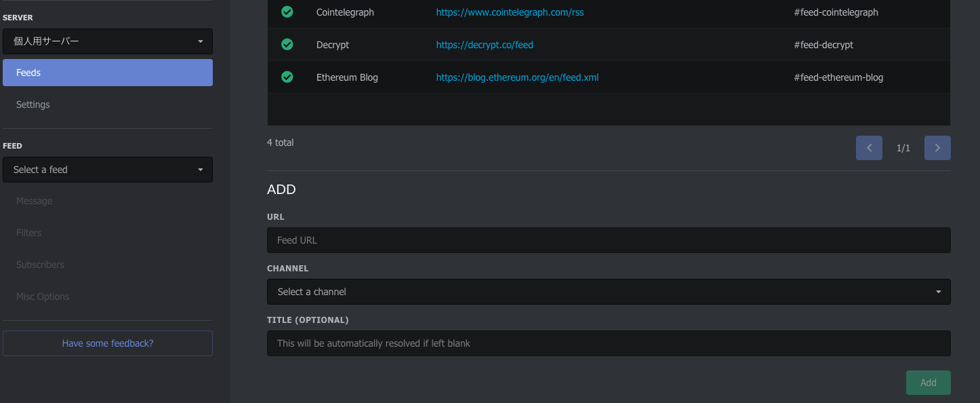The width and height of the screenshot is (980, 403).
Task: Click the green check icon beside Ethereum Blog
Action: 287,77
